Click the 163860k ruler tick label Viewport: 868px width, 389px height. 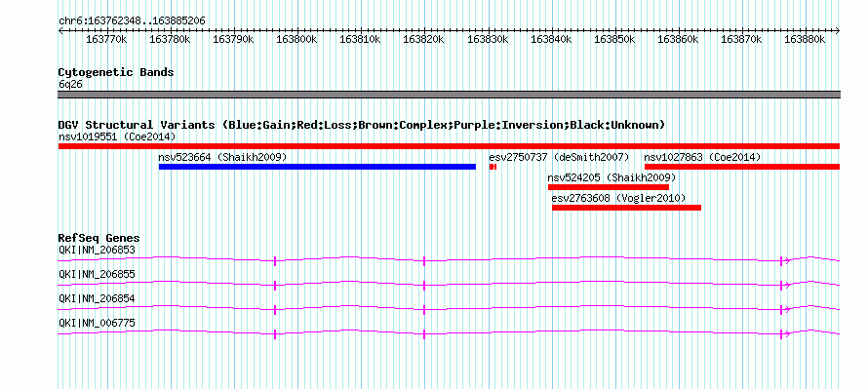679,39
